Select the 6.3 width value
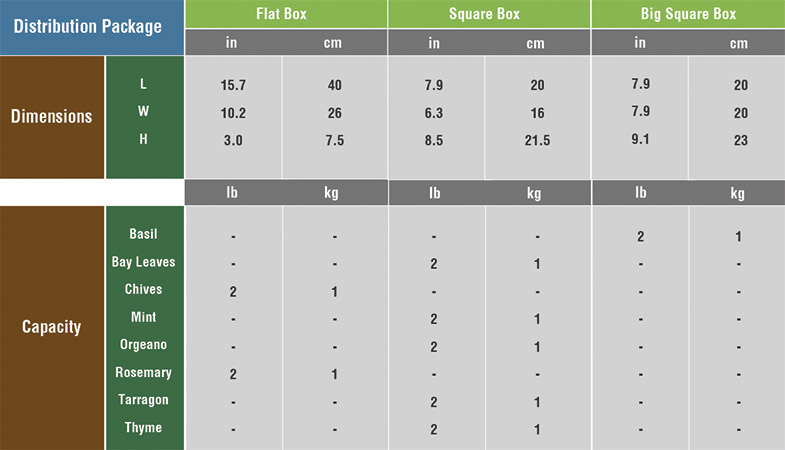Screen dimensions: 785x450 (434, 113)
